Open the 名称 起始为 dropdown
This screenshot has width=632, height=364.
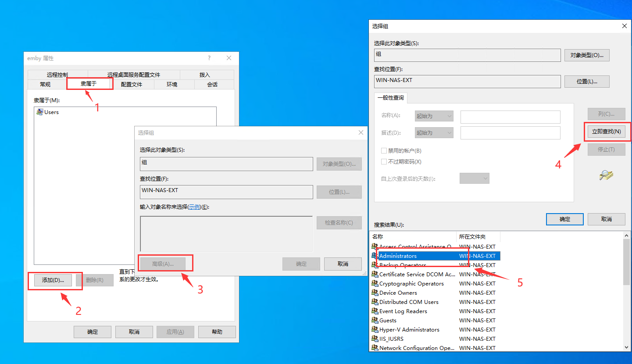(434, 116)
